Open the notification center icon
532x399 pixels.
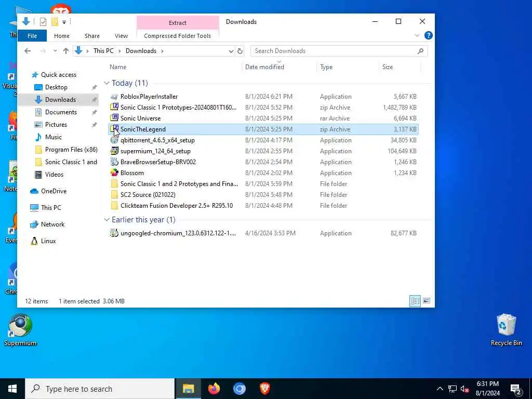515,389
